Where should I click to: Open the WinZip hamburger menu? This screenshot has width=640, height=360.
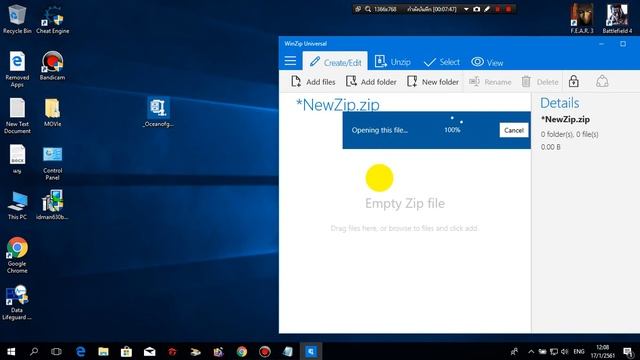[x=290, y=61]
